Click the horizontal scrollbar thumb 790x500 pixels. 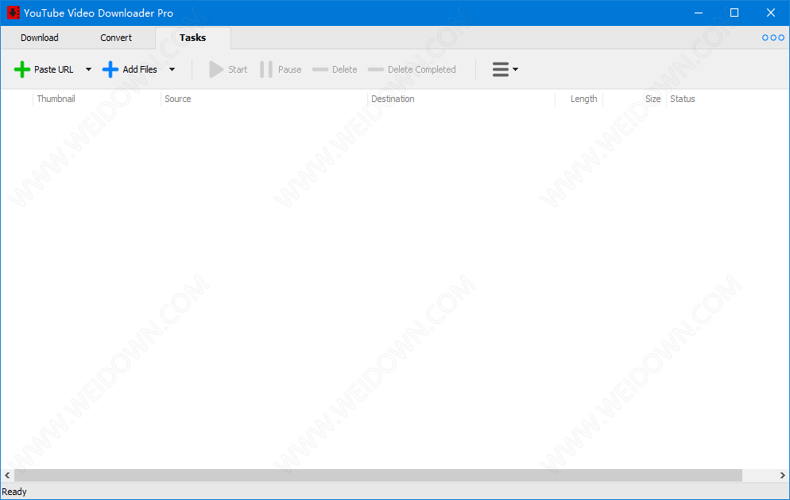[378, 475]
